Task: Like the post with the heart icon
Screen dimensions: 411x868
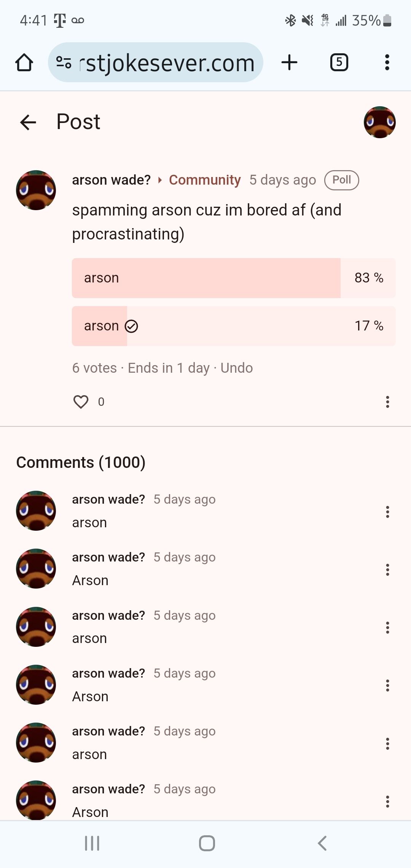Action: (x=81, y=402)
